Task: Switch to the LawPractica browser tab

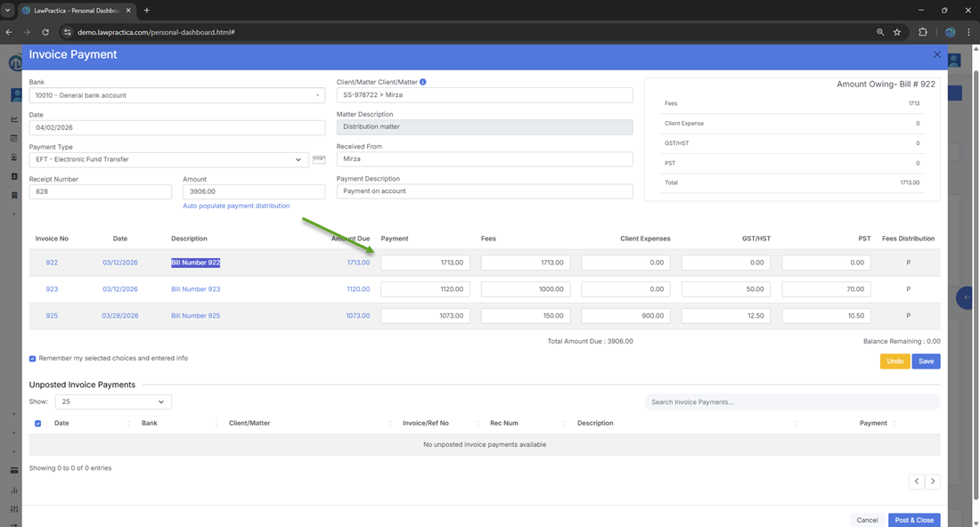Action: pos(77,11)
